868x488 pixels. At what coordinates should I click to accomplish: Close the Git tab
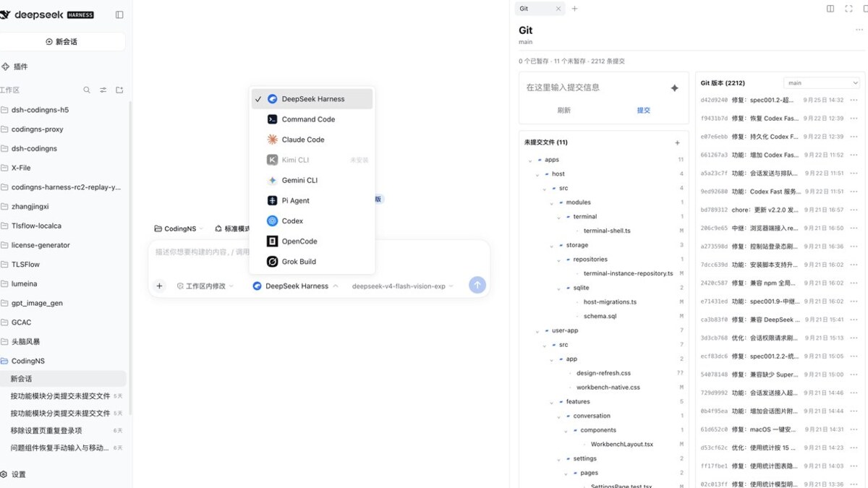[558, 9]
